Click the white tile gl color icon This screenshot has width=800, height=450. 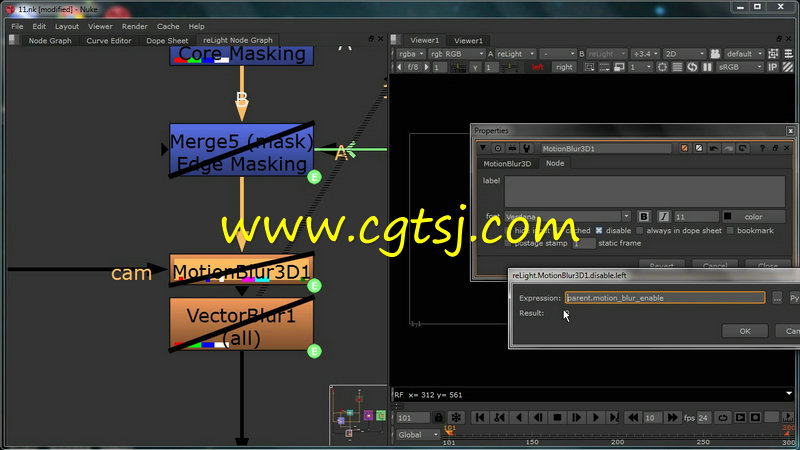(x=698, y=148)
